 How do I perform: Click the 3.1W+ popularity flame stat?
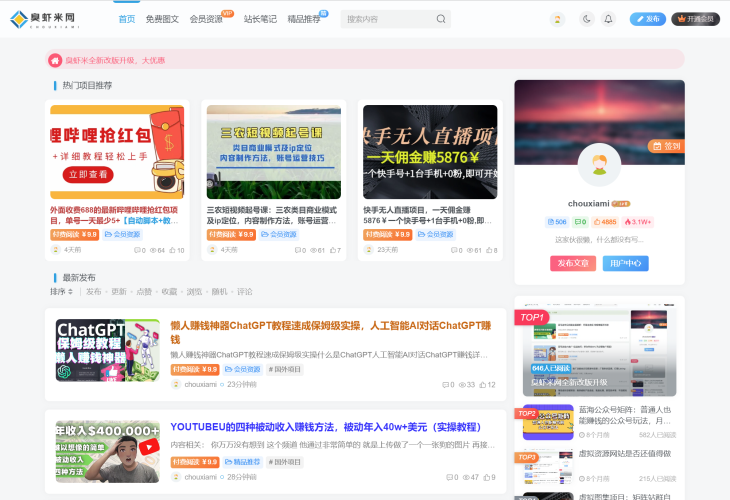point(639,222)
